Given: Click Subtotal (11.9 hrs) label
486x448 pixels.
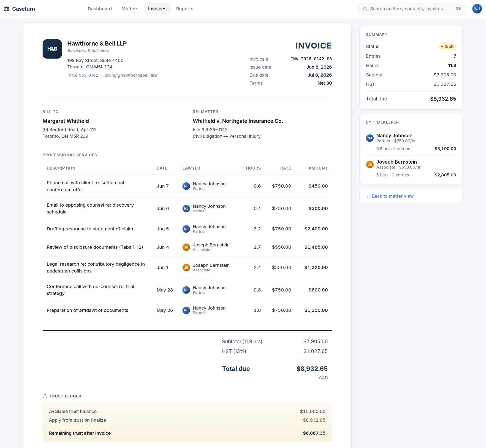Looking at the screenshot, I should [242, 342].
